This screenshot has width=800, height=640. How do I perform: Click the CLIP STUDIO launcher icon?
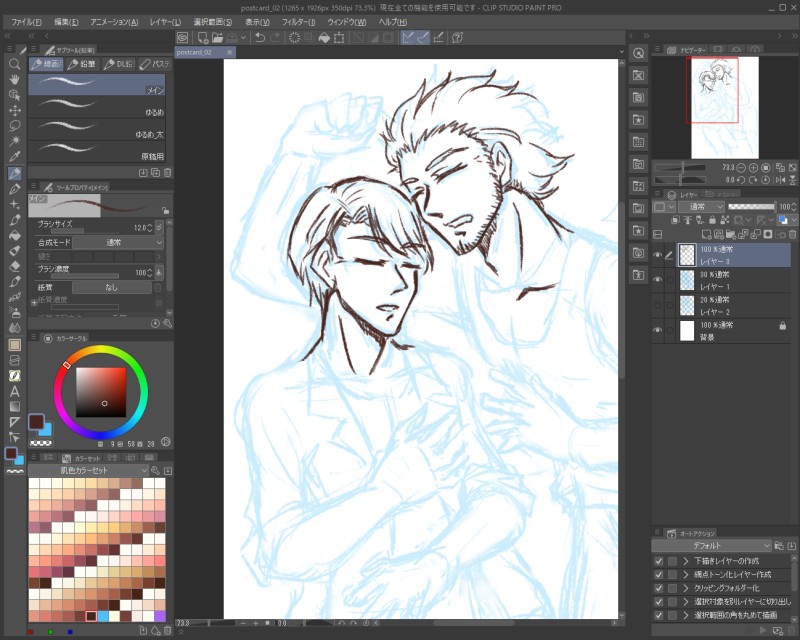tap(183, 37)
